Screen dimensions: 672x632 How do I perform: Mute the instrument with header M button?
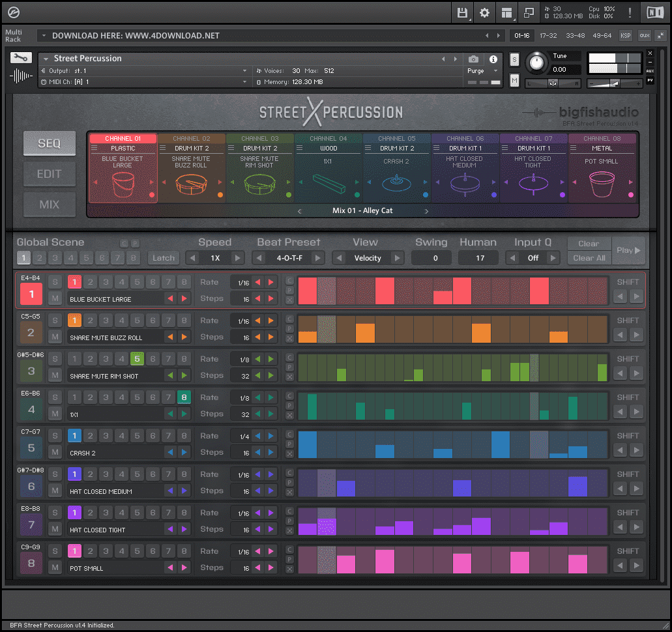pyautogui.click(x=514, y=81)
